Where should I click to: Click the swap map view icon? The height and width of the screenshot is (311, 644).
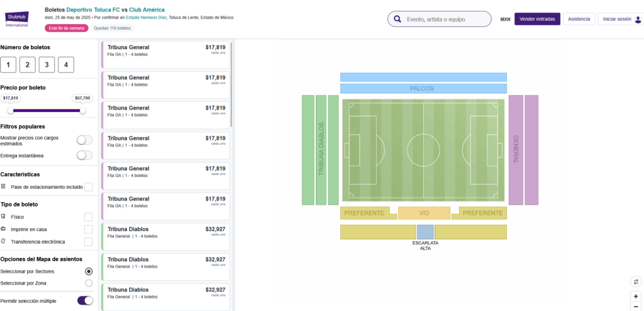tap(636, 282)
